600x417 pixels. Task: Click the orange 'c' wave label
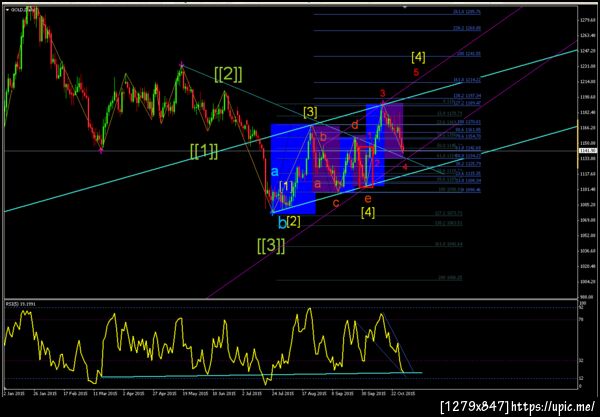click(x=336, y=203)
